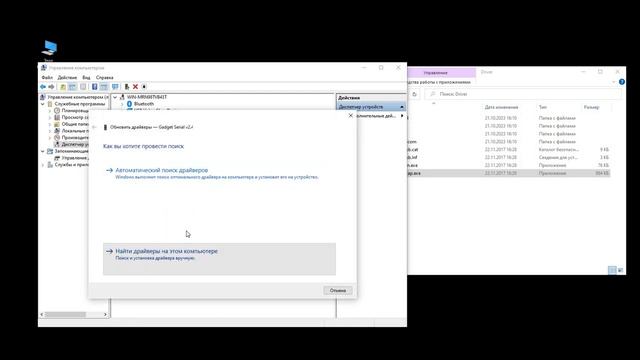
Task: Open the Справка menu
Action: [x=104, y=78]
